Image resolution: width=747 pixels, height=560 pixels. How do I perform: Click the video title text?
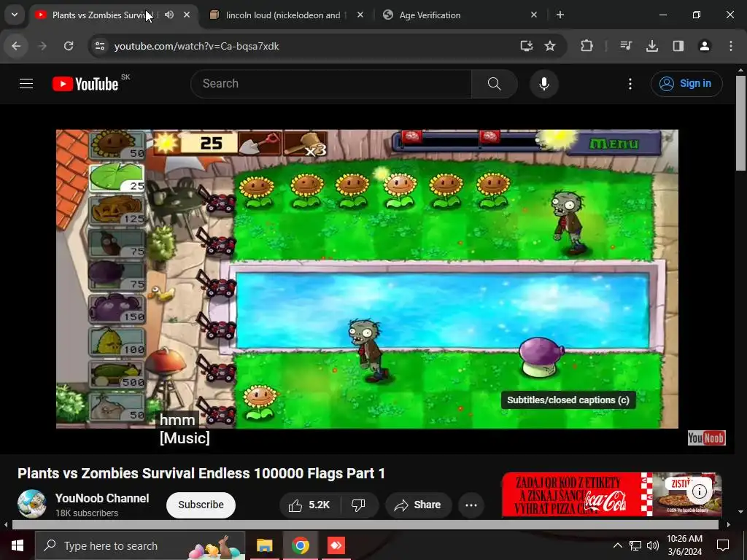[201, 473]
